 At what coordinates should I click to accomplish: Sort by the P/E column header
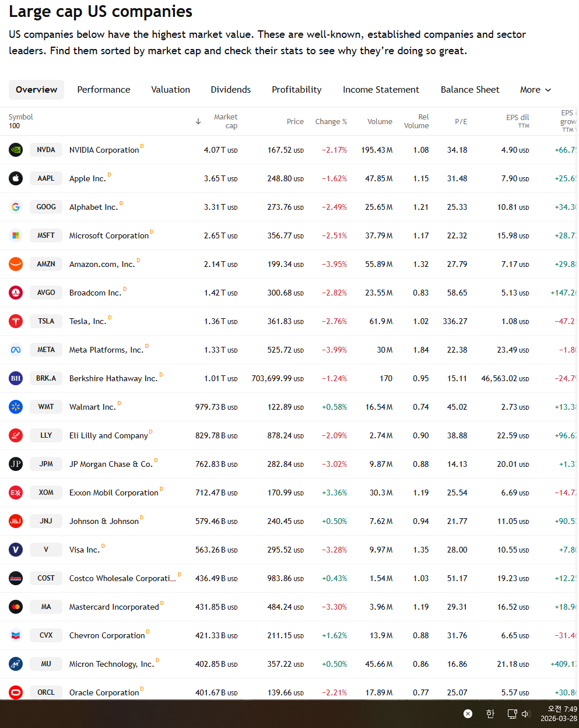tap(461, 121)
